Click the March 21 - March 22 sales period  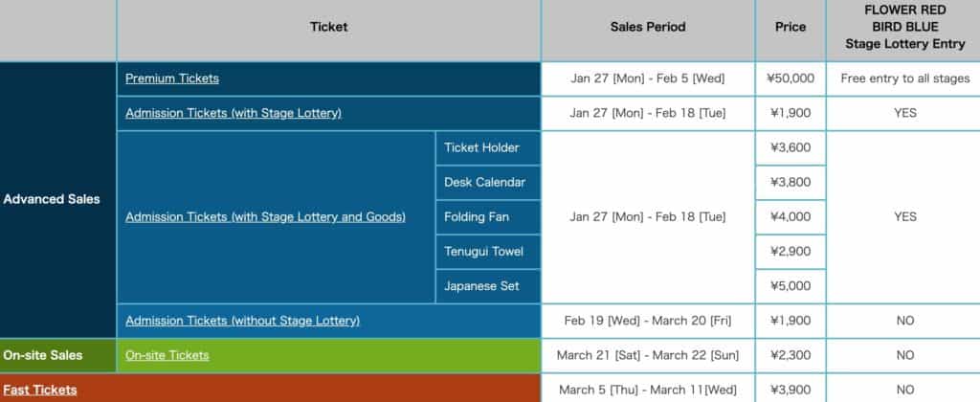coord(648,355)
